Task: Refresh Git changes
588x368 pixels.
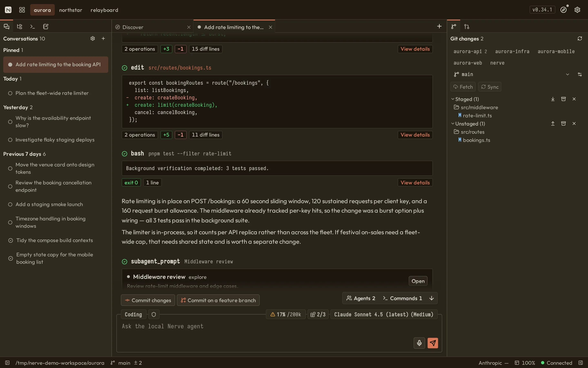Action: tap(580, 38)
